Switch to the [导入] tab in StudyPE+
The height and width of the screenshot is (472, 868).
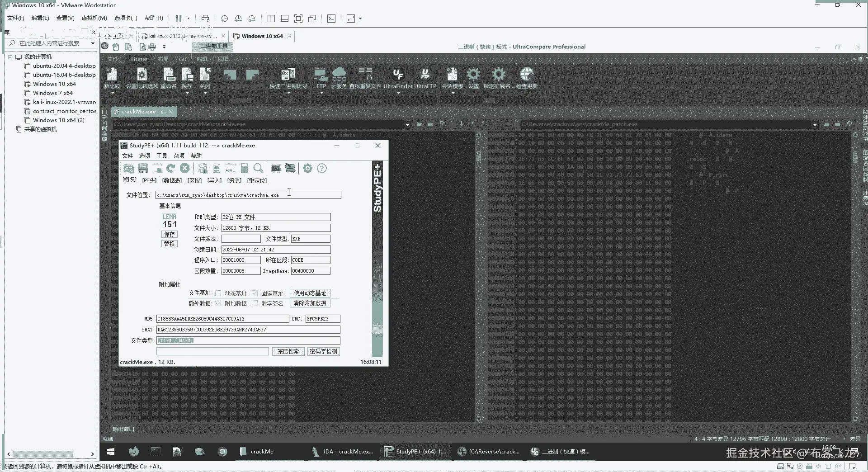pos(214,181)
